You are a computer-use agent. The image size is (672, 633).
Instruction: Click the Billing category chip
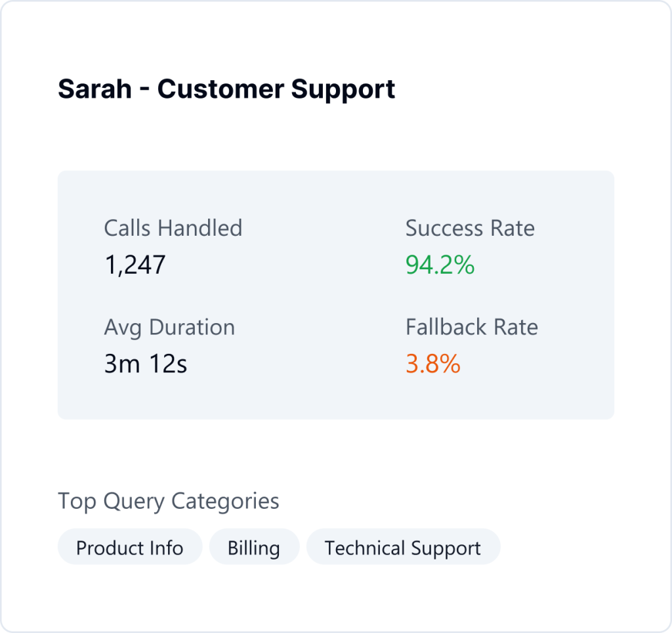point(254,548)
